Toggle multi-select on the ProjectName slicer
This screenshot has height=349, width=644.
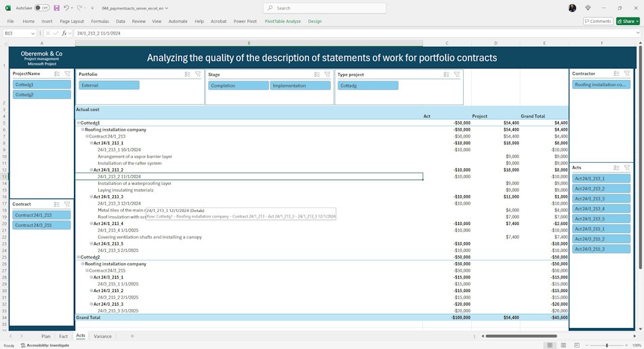(x=57, y=73)
